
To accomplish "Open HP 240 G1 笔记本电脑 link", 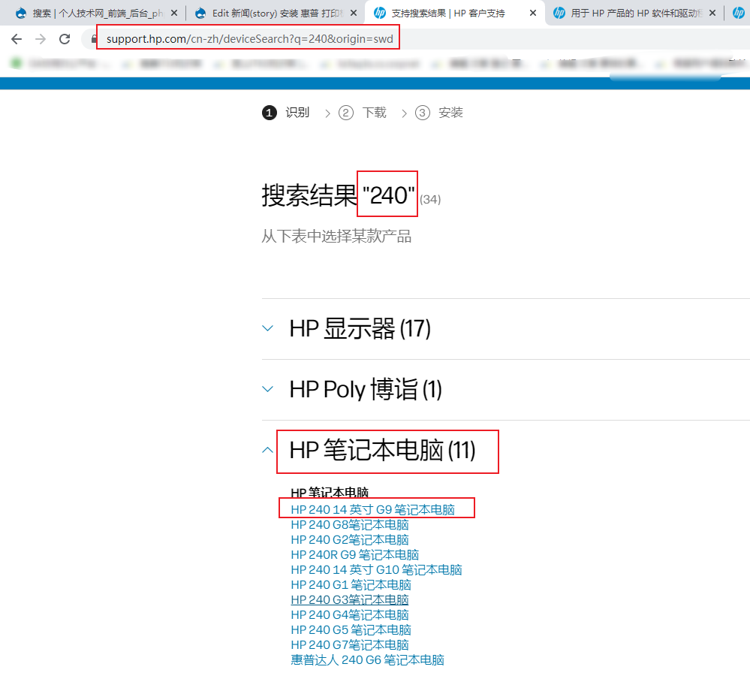I will point(351,584).
